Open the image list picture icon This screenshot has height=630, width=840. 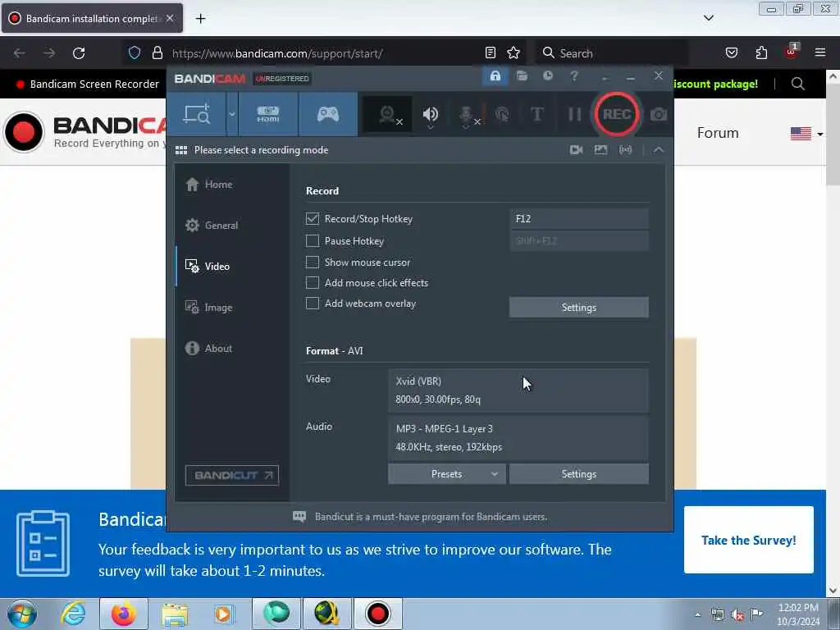click(x=601, y=150)
